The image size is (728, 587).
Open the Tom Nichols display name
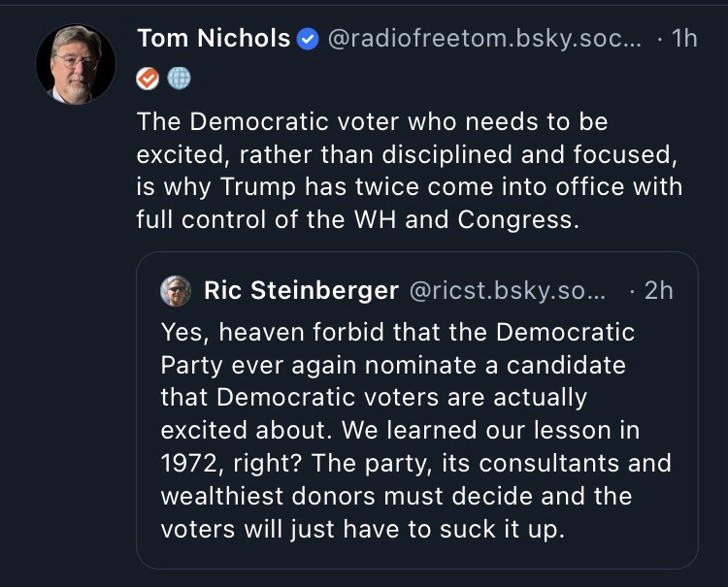tap(214, 39)
